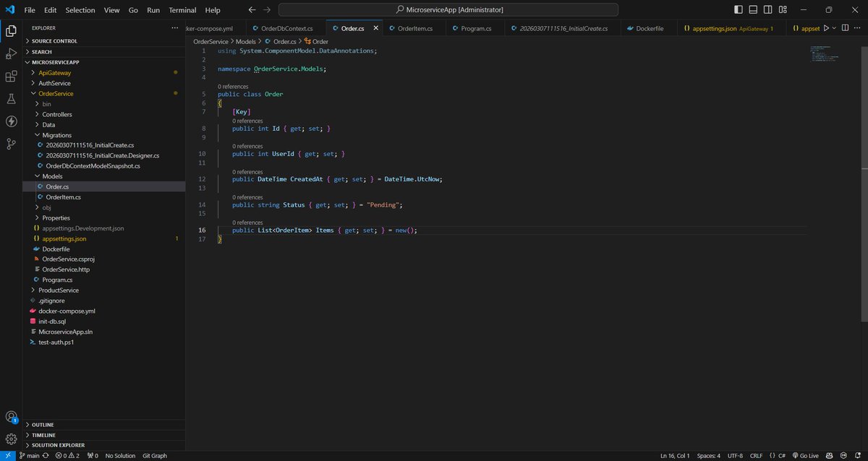Open Run and Debug view
868x461 pixels.
click(11, 53)
